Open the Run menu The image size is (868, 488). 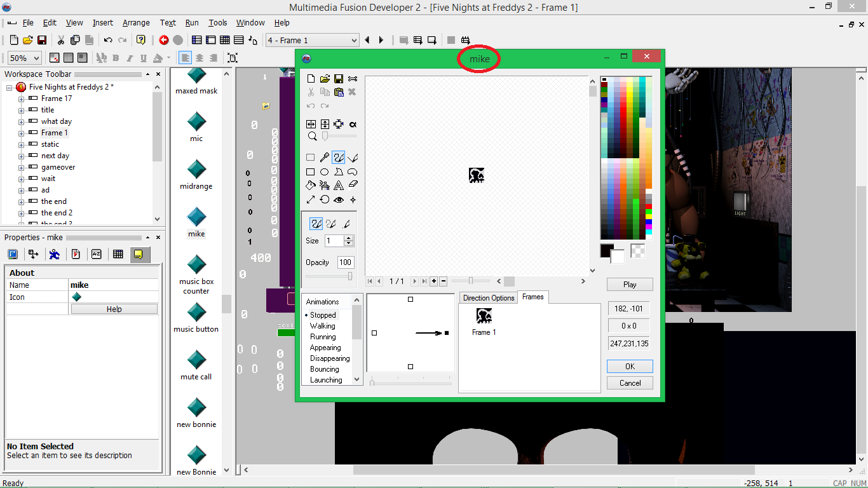192,23
